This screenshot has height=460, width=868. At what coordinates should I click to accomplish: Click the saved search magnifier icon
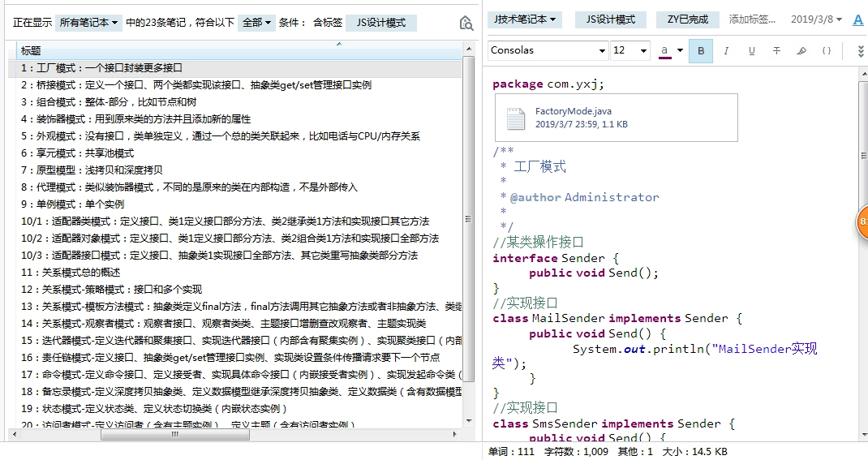466,23
